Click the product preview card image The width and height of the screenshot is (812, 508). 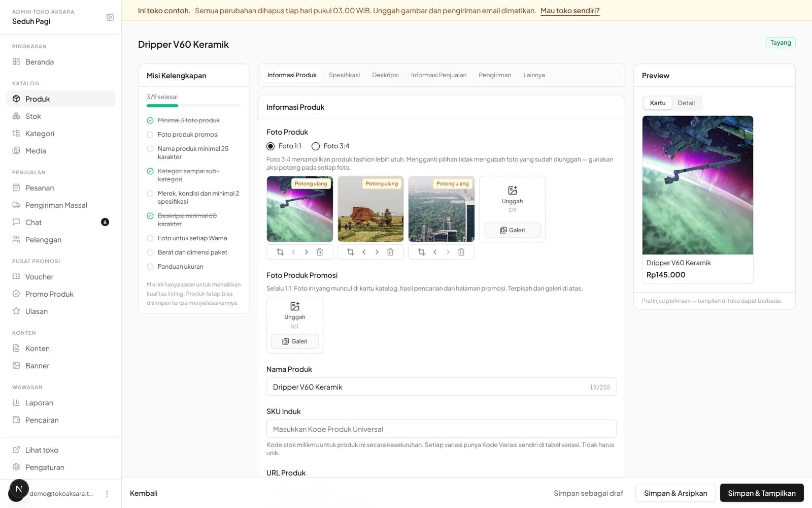(697, 185)
